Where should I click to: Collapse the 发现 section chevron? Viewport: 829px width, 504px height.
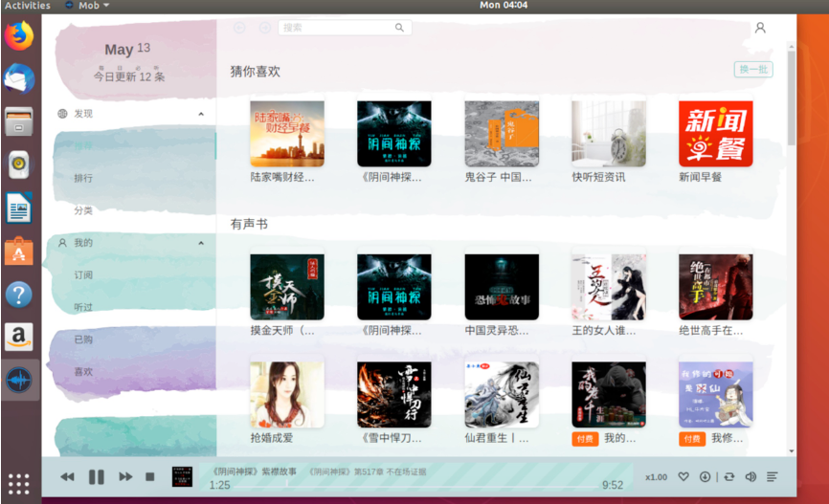(201, 114)
